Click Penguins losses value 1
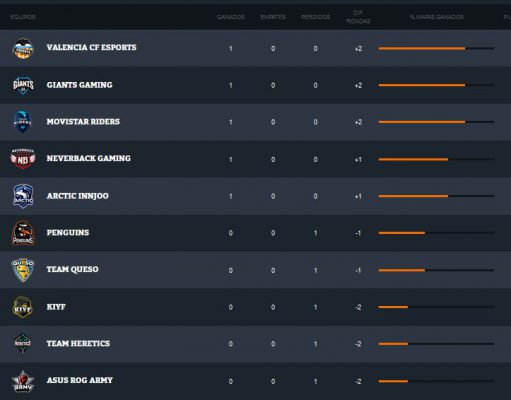This screenshot has width=511, height=400. [x=315, y=233]
